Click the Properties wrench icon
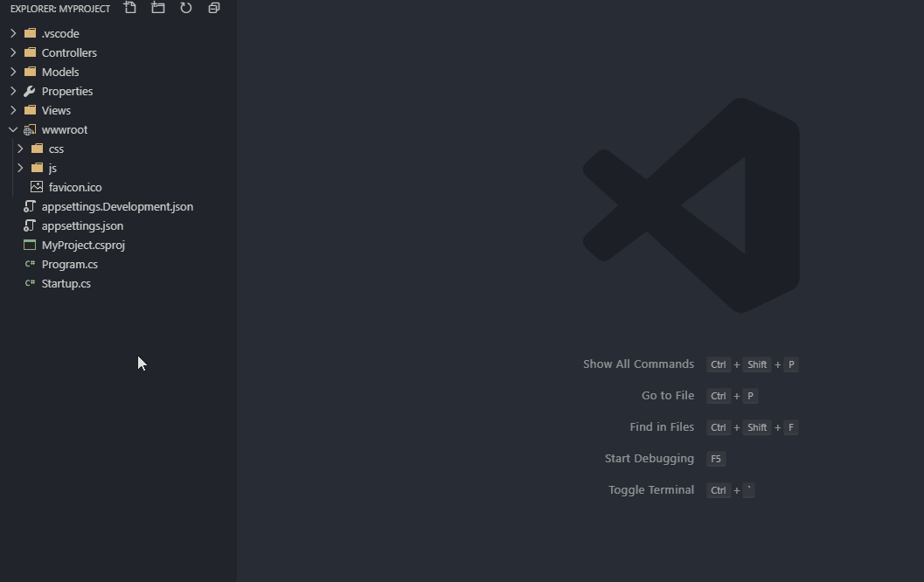This screenshot has height=582, width=924. [30, 91]
